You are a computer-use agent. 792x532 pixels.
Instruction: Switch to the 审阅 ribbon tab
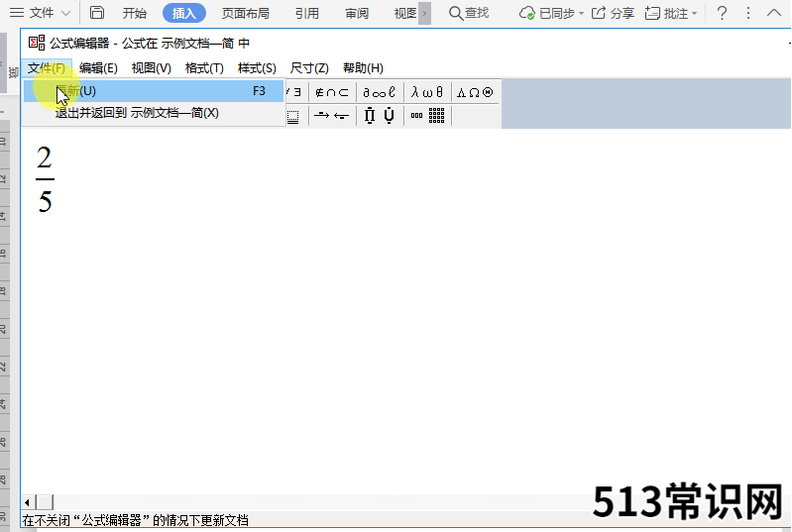click(357, 13)
